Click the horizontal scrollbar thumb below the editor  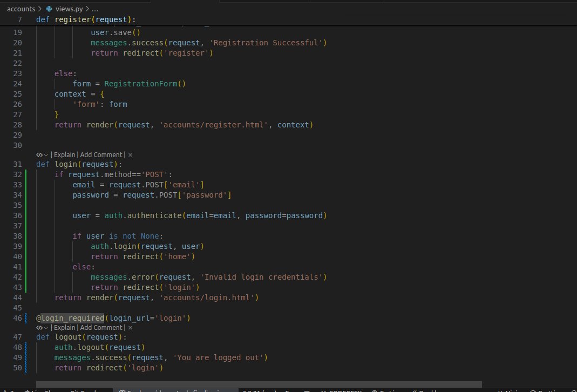click(259, 384)
